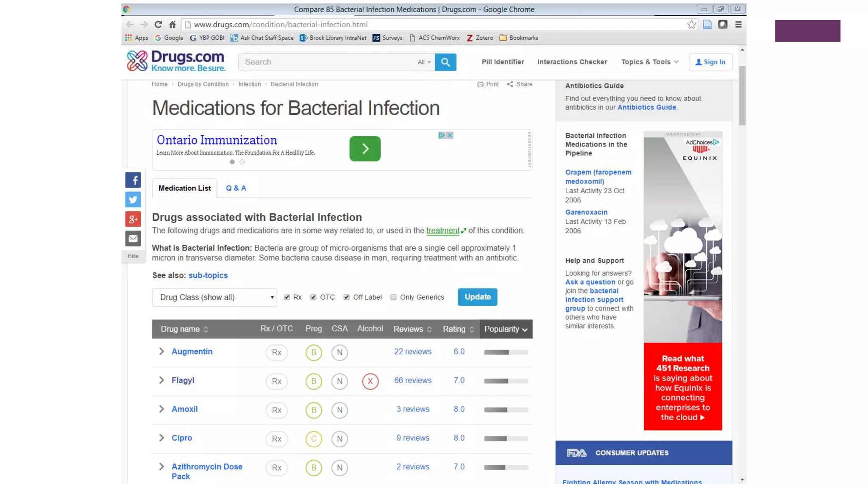The width and height of the screenshot is (868, 488).
Task: Switch to the Q & A tab
Action: 236,188
